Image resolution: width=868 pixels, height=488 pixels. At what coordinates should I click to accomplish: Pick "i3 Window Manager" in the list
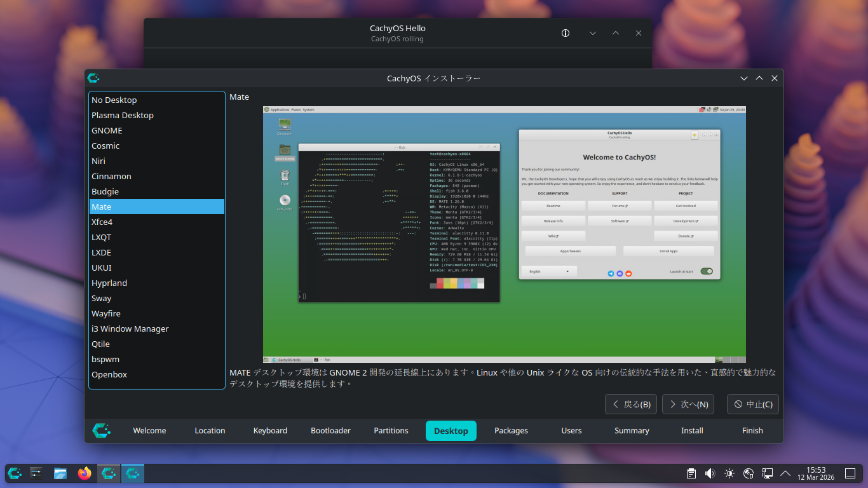[x=157, y=329]
